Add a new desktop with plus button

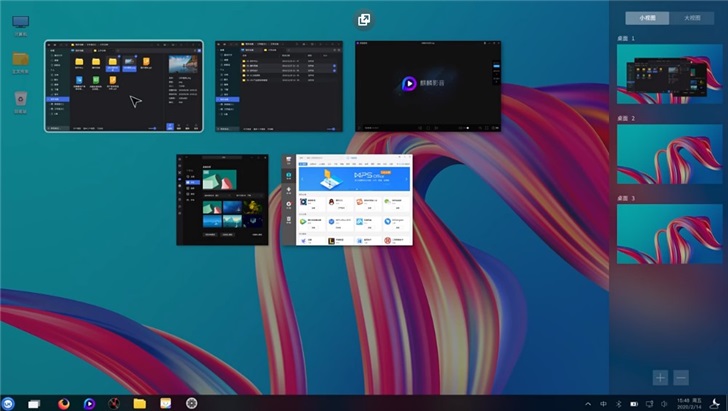click(x=660, y=377)
